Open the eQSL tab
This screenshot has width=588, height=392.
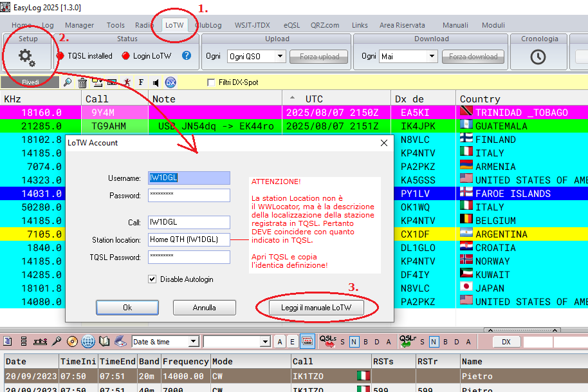[x=291, y=25]
